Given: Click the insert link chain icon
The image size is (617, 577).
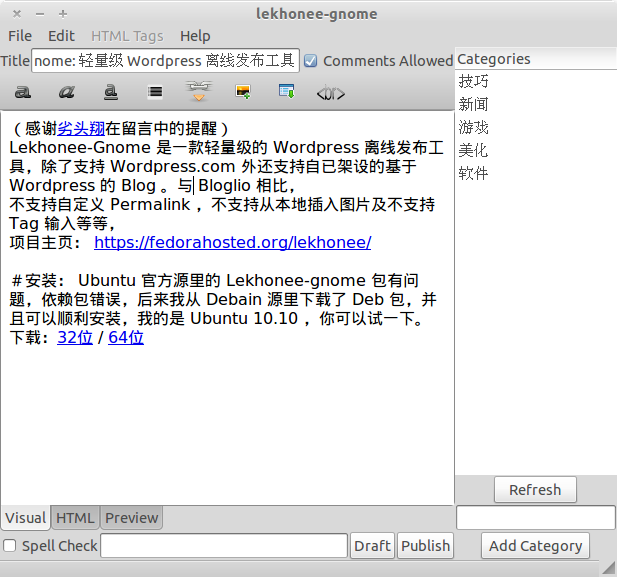Looking at the screenshot, I should (x=199, y=91).
